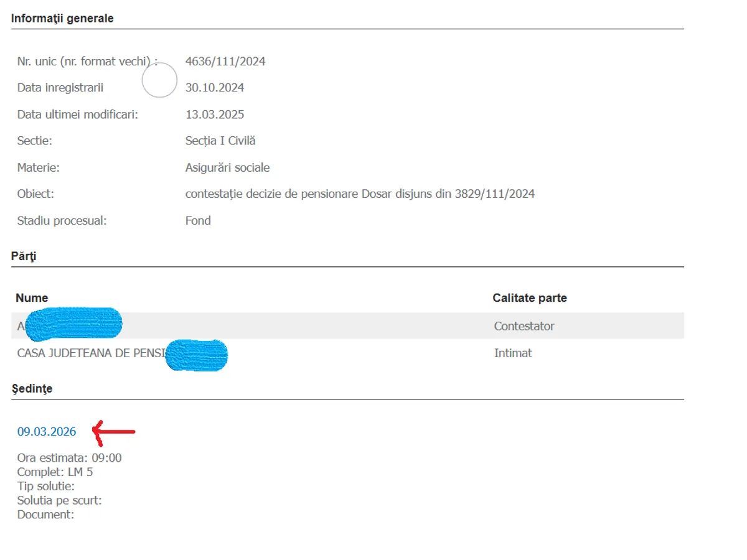Click the Ședințe section heading
The height and width of the screenshot is (560, 747).
(32, 388)
